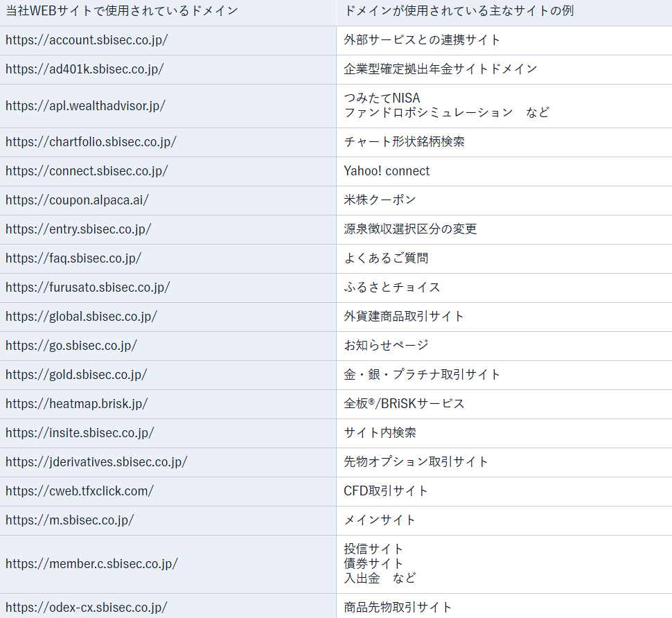Click the ファンドロボシミュレーション など line

click(446, 113)
